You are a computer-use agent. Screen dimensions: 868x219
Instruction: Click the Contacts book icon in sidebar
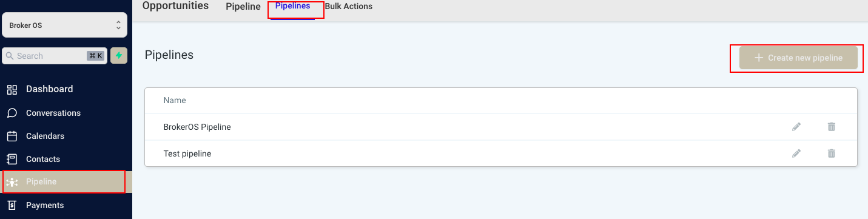click(x=12, y=159)
